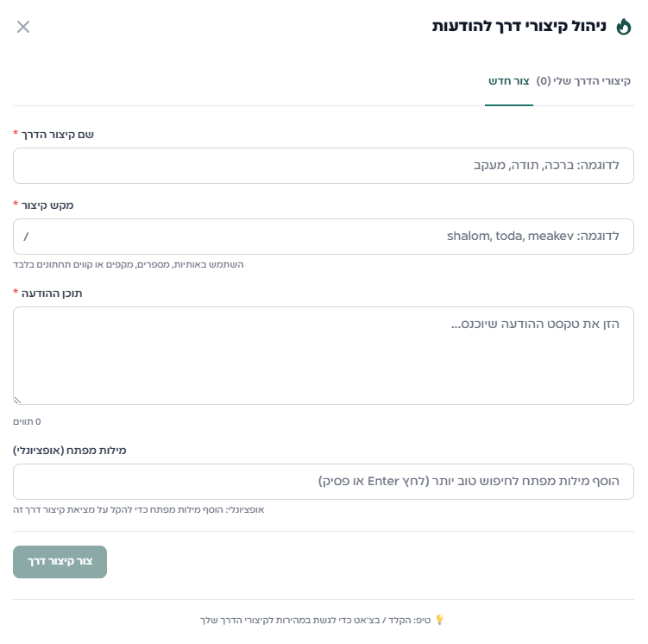Click the "0 תווים" character counter
Screen dimensions: 648x644
tap(27, 422)
